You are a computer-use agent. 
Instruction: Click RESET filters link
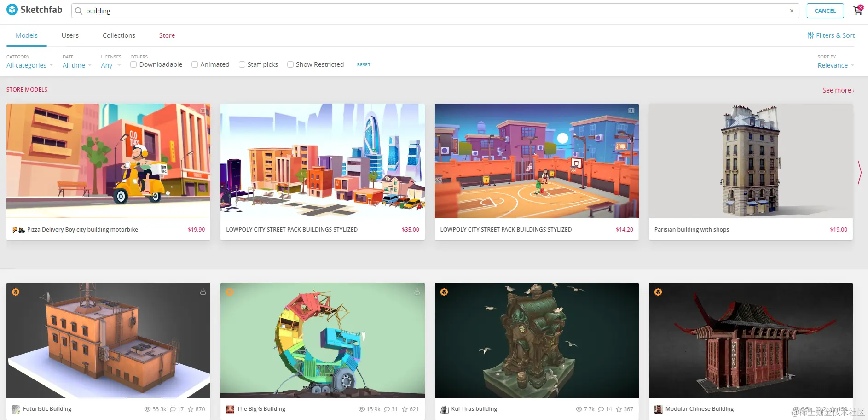[x=364, y=65]
